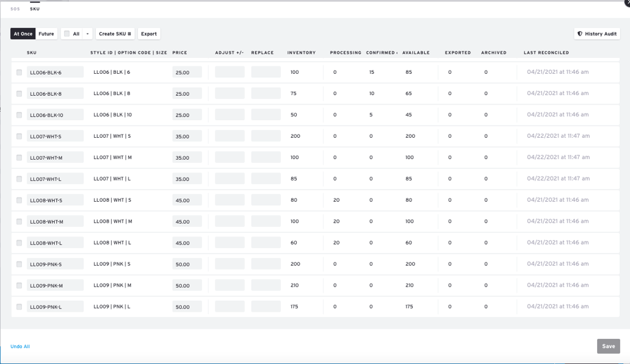Edit the SKU field showing LL006-BLK-10

pos(55,115)
